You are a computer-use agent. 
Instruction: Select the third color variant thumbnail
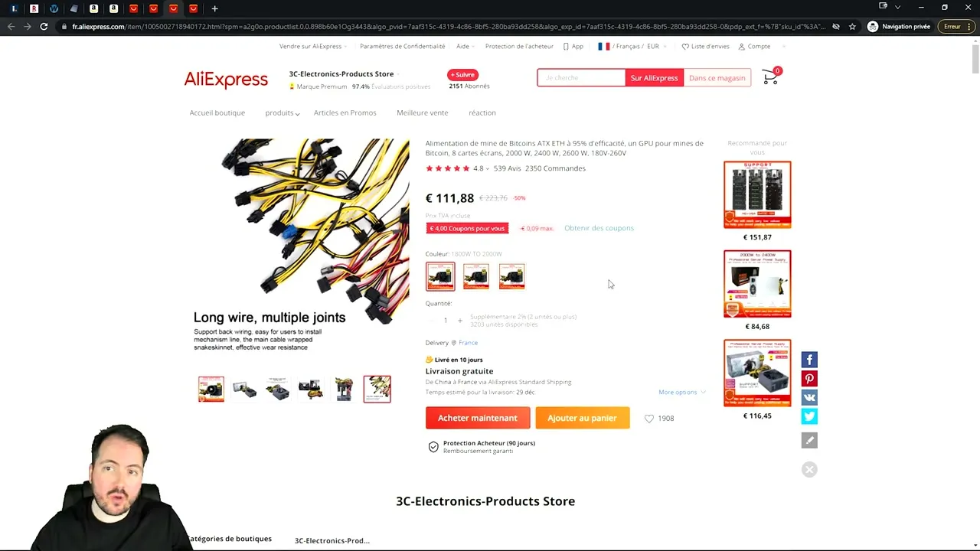pos(511,276)
